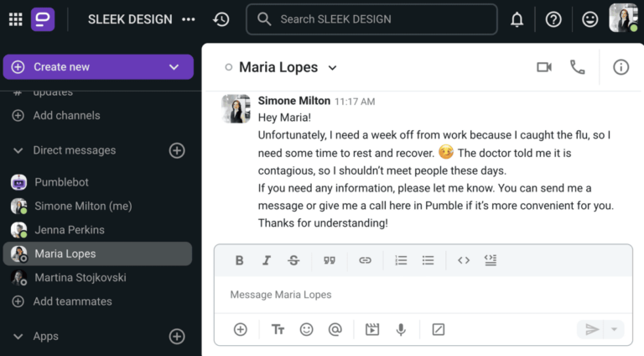Open the notifications bell
Image resolution: width=644 pixels, height=356 pixels.
[x=517, y=19]
